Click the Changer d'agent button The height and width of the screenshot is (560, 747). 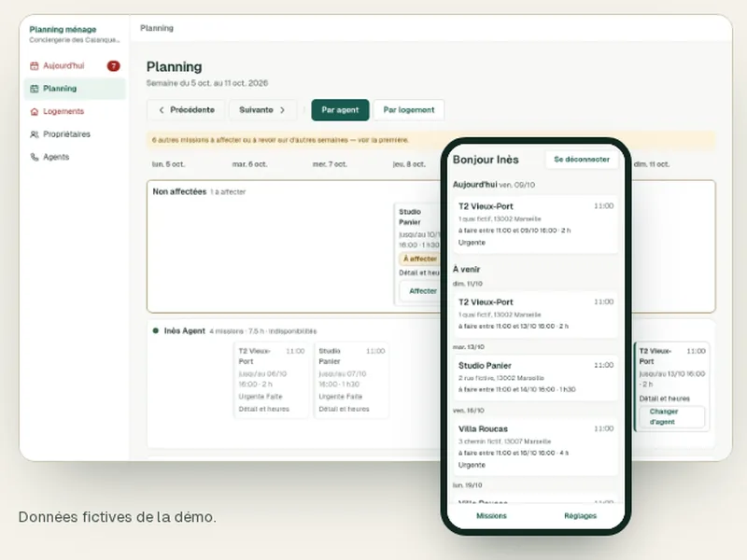click(x=671, y=416)
